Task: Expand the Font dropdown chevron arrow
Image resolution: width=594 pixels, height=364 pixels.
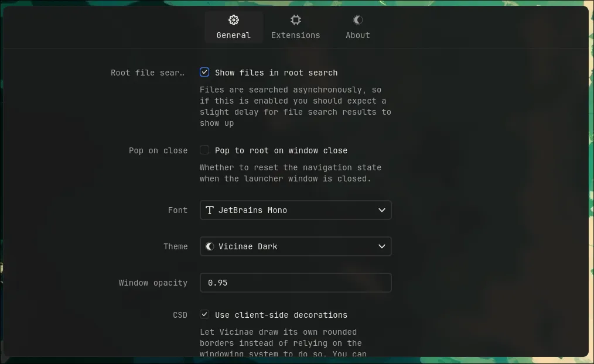Action: [382, 210]
